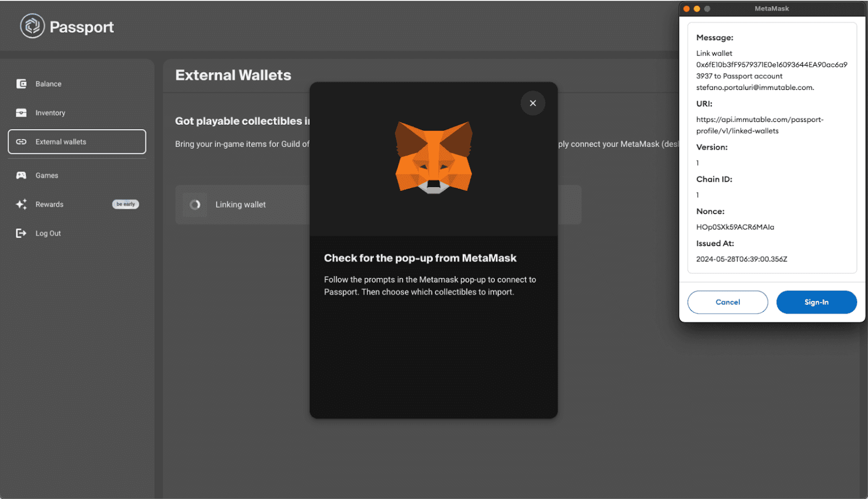Select the External wallets tab
Viewport: 868px width, 499px height.
tap(60, 142)
